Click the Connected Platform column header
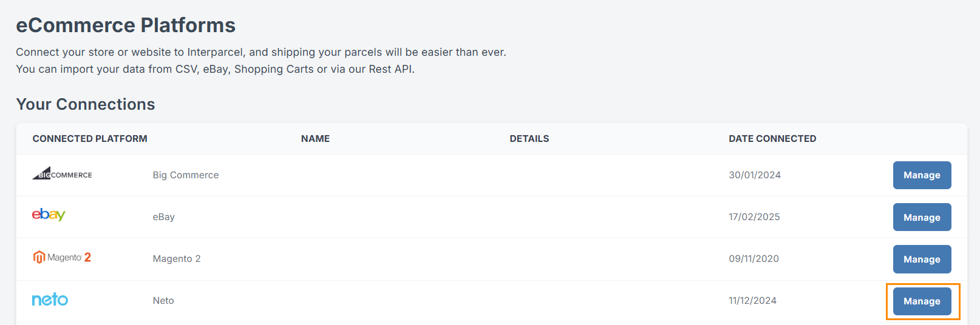980x325 pixels. pyautogui.click(x=90, y=139)
